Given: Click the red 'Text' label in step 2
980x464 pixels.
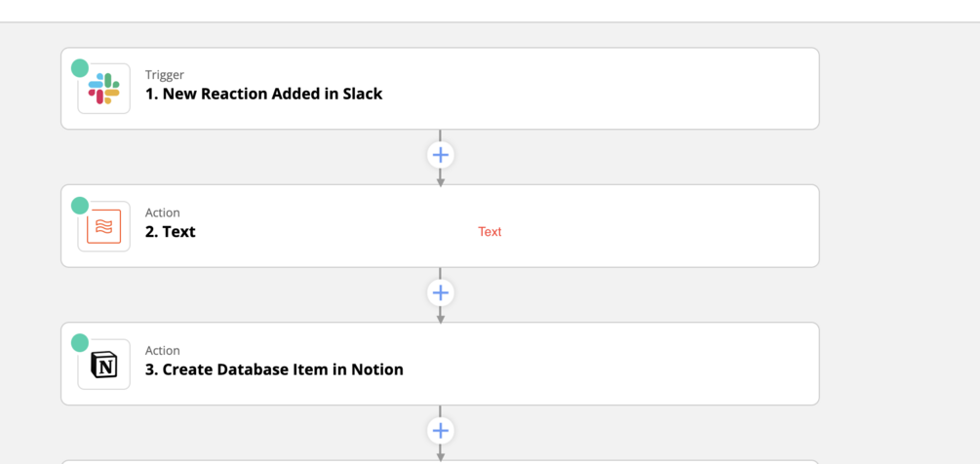Looking at the screenshot, I should click(x=490, y=232).
